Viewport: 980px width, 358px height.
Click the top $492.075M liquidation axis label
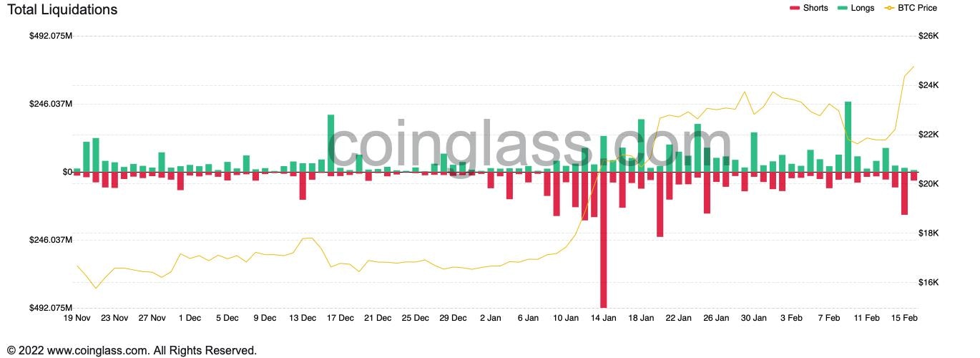click(x=50, y=36)
